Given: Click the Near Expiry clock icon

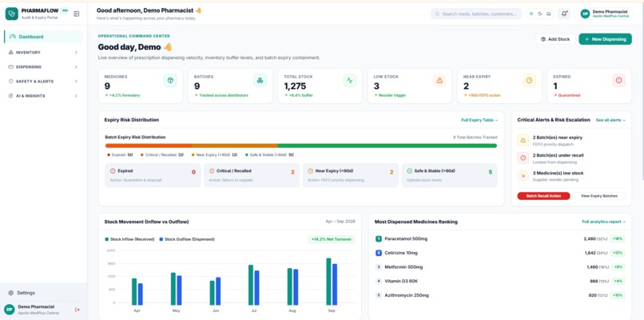Looking at the screenshot, I should [529, 81].
